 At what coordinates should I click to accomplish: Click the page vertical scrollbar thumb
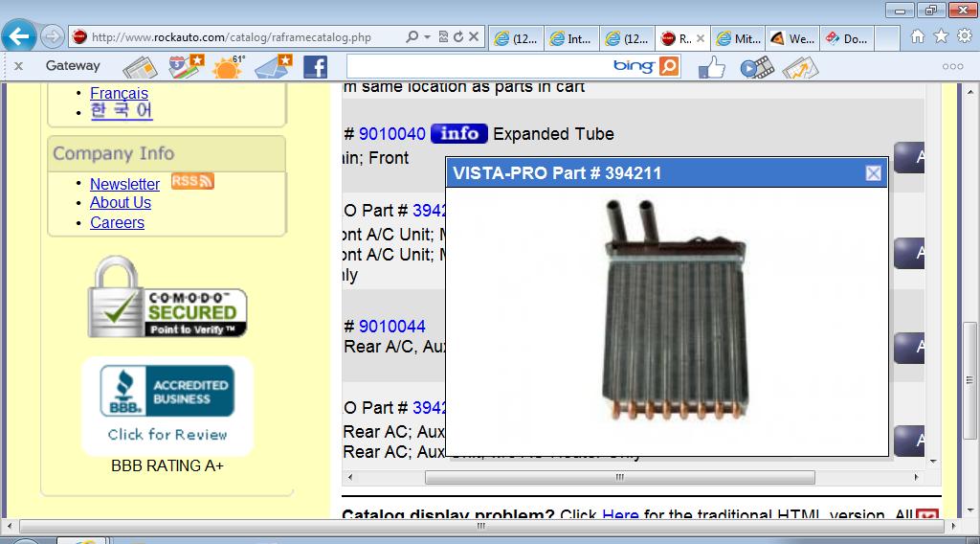click(x=969, y=380)
